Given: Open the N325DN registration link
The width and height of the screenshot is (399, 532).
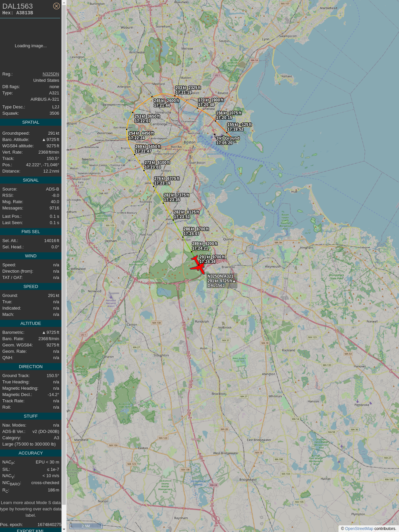Looking at the screenshot, I should (51, 74).
